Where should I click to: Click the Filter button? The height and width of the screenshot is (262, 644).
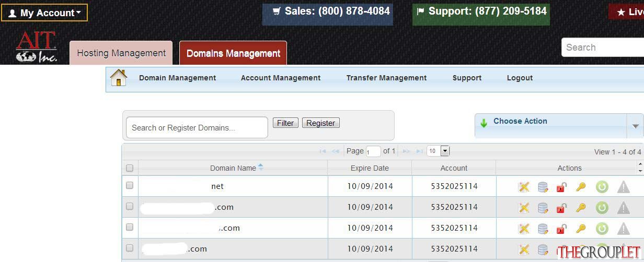tap(285, 123)
